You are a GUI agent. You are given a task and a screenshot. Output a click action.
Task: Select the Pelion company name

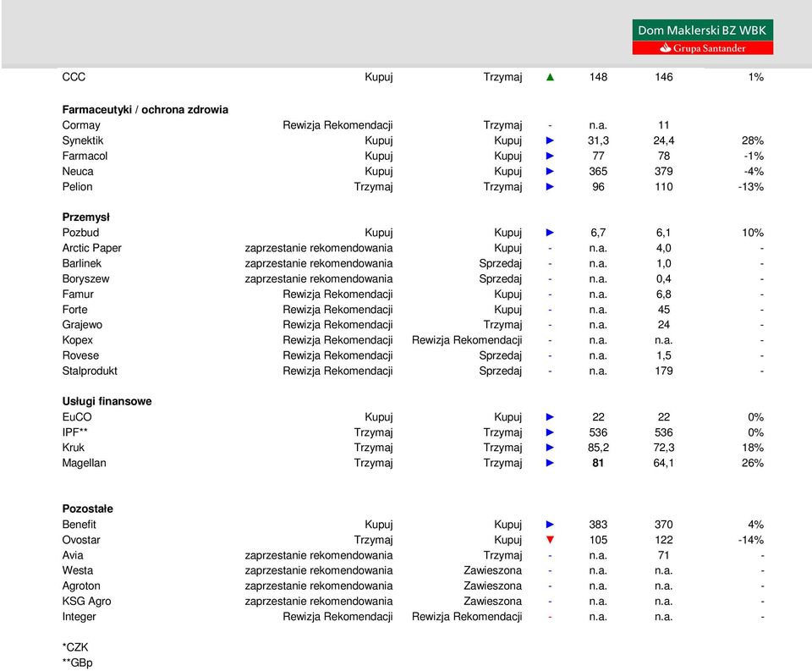77,187
